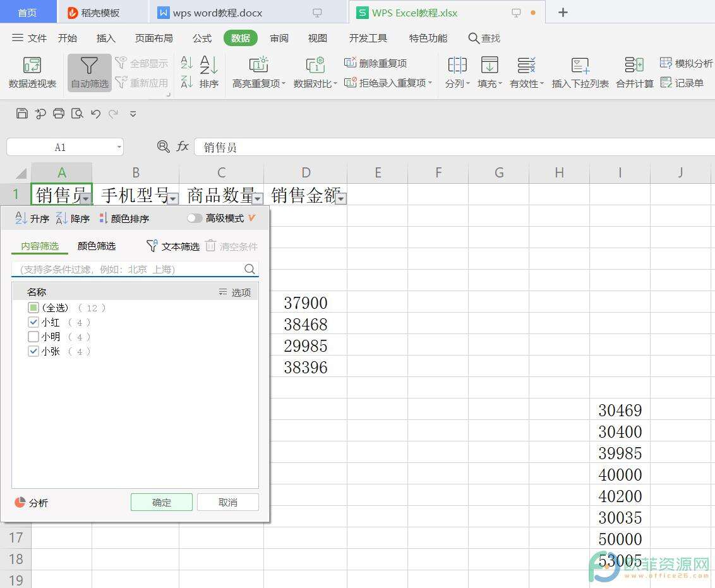This screenshot has height=588, width=715.
Task: Switch to the 颜色筛选 tab
Action: 97,246
